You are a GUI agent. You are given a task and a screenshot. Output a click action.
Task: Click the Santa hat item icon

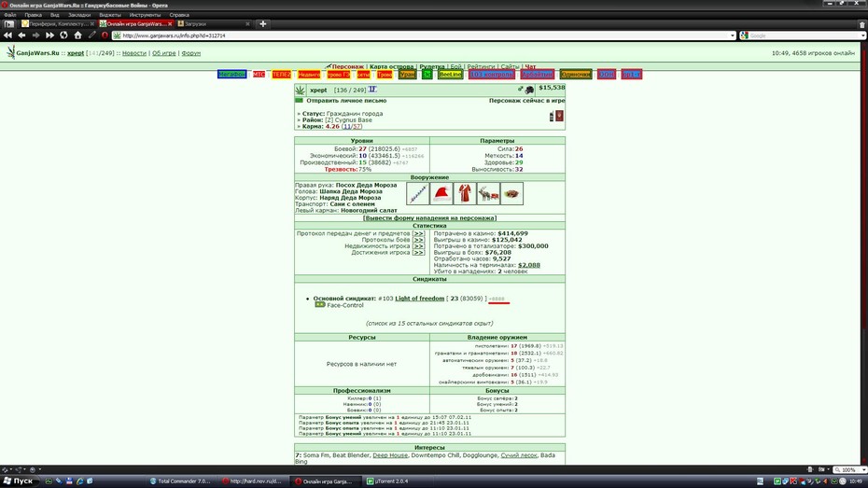coord(441,194)
